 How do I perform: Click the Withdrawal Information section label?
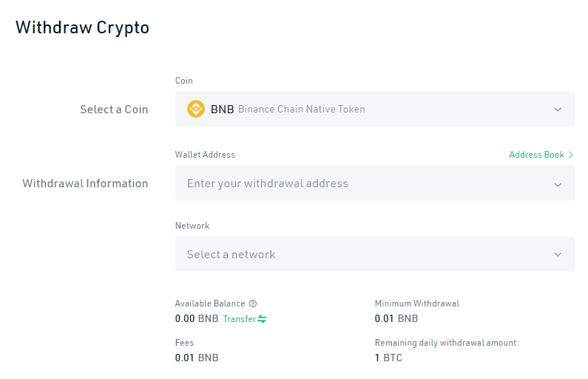click(85, 184)
